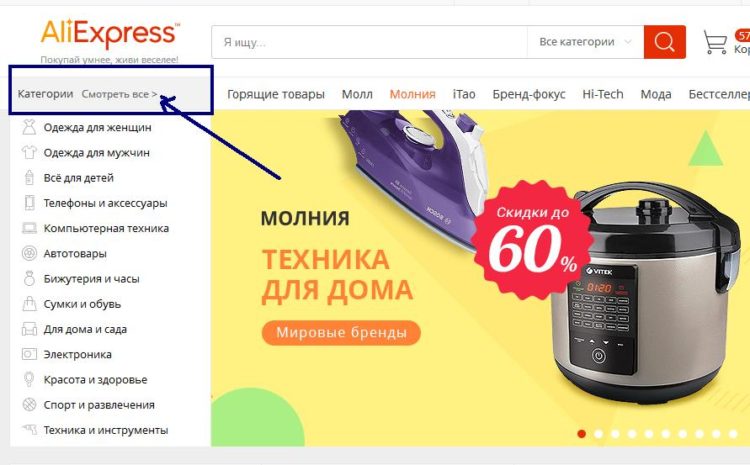Select the first red carousel dot
Image resolution: width=750 pixels, height=465 pixels.
582,433
